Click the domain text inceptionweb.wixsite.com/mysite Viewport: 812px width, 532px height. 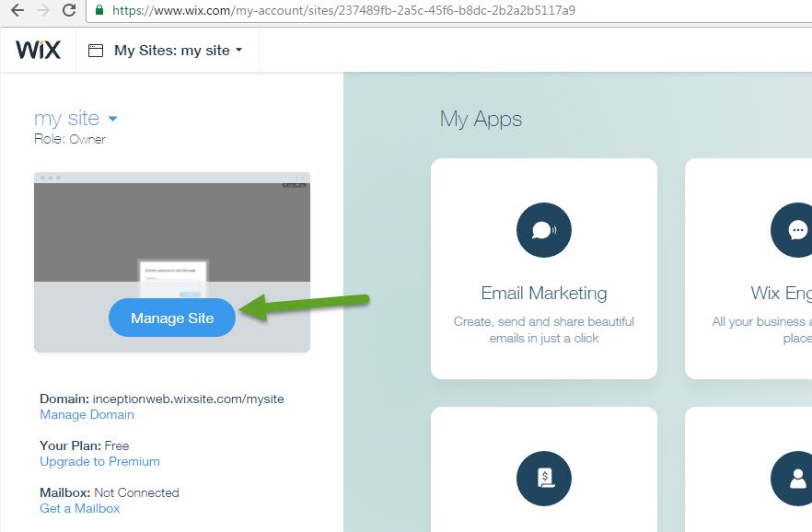click(188, 399)
